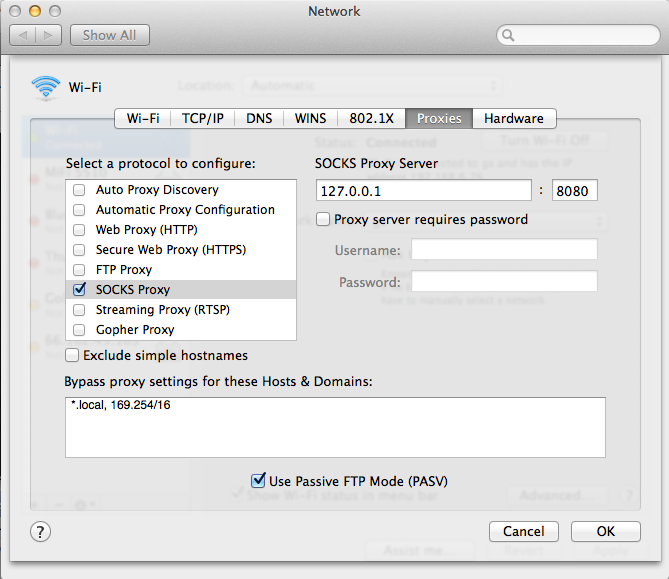The image size is (669, 579).
Task: Enable Auto Proxy Discovery checkbox
Action: click(79, 190)
